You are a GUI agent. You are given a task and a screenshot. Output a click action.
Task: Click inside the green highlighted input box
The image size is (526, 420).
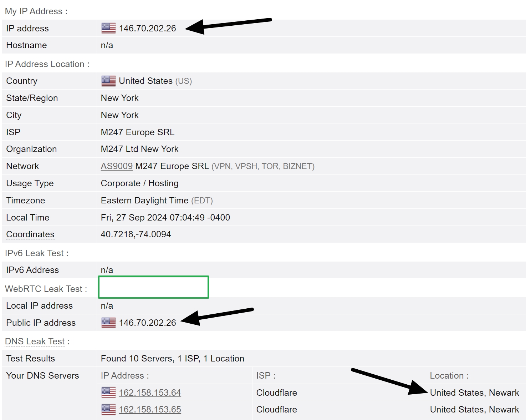pyautogui.click(x=153, y=287)
